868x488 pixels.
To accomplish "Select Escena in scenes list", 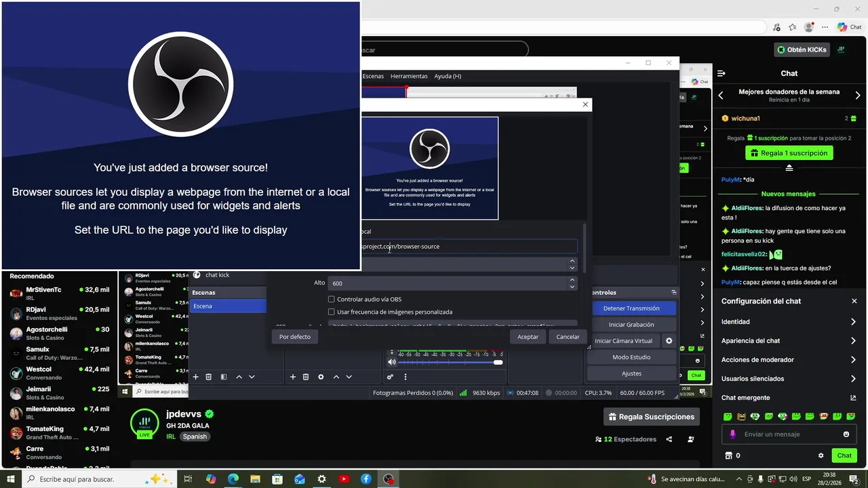I will (x=228, y=306).
